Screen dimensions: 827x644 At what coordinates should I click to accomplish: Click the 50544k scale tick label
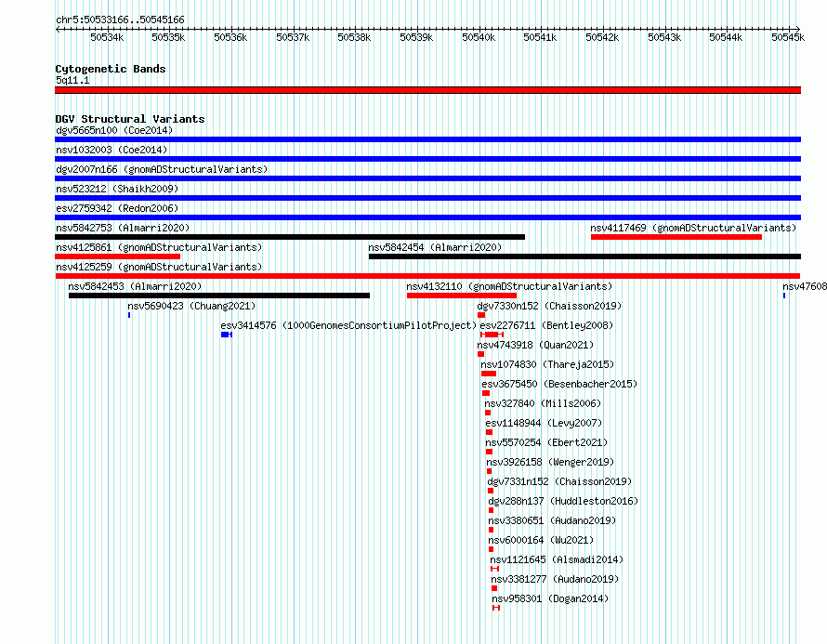[726, 37]
